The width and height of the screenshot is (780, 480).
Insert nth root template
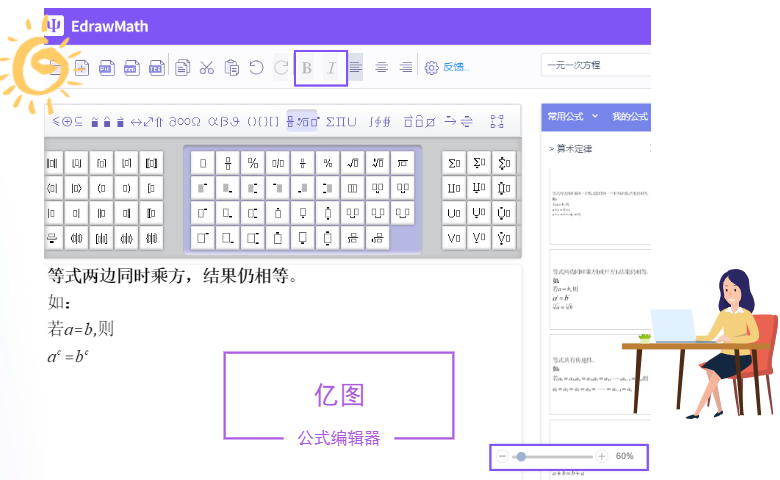pyautogui.click(x=378, y=163)
